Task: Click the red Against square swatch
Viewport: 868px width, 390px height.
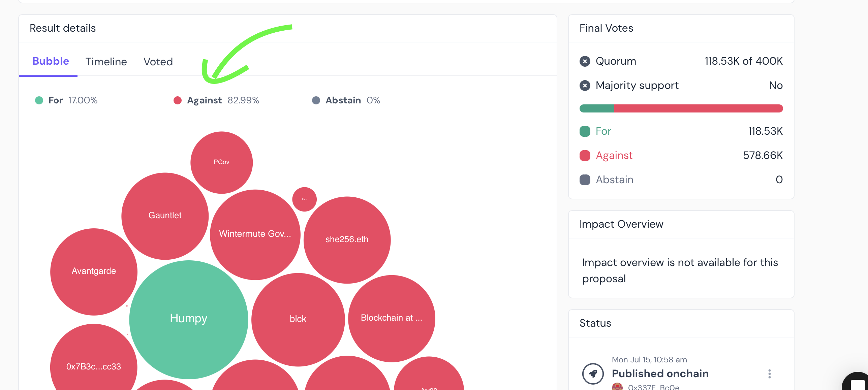Action: coord(585,156)
